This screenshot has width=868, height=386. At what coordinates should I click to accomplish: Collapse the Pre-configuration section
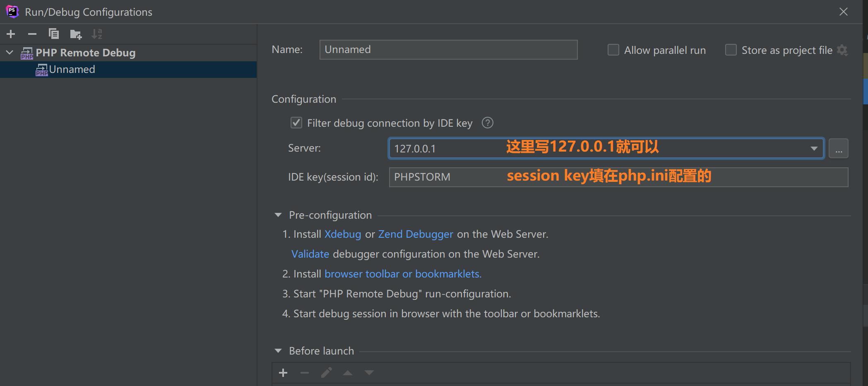(278, 215)
